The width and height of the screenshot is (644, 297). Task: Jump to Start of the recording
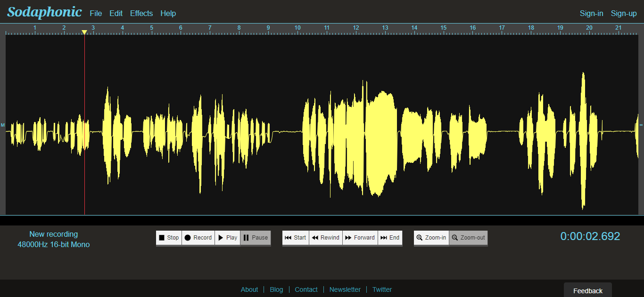click(296, 238)
